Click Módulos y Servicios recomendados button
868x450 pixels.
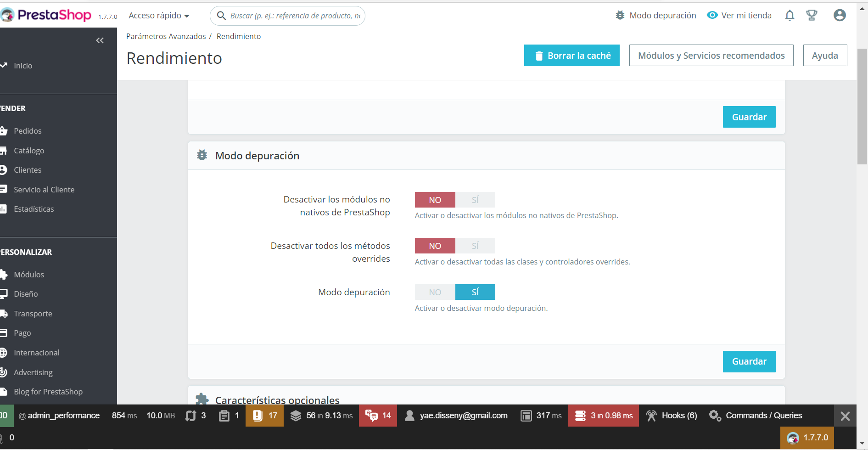point(711,56)
